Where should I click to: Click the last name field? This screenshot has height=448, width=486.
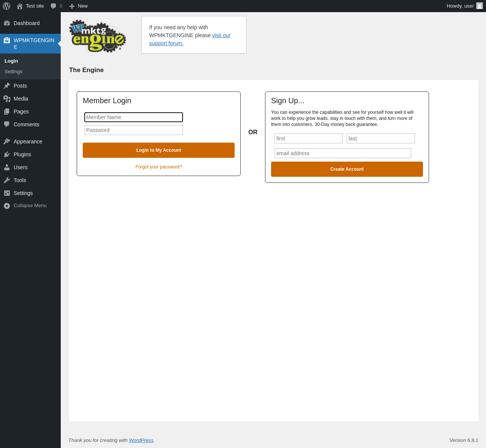click(x=381, y=138)
